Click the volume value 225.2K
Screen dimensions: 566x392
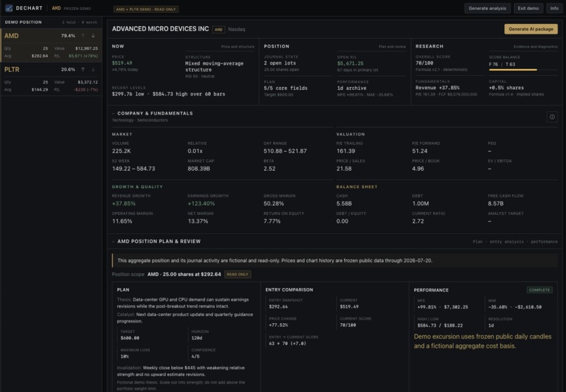[121, 151]
